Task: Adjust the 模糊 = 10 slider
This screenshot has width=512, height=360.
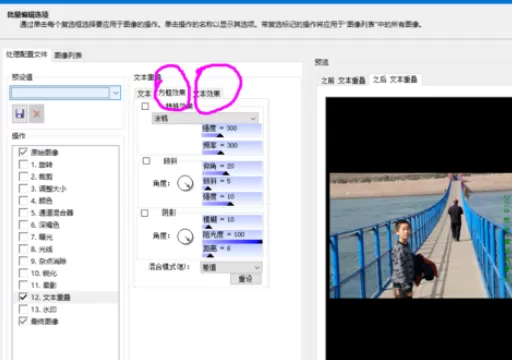Action: pos(232,222)
